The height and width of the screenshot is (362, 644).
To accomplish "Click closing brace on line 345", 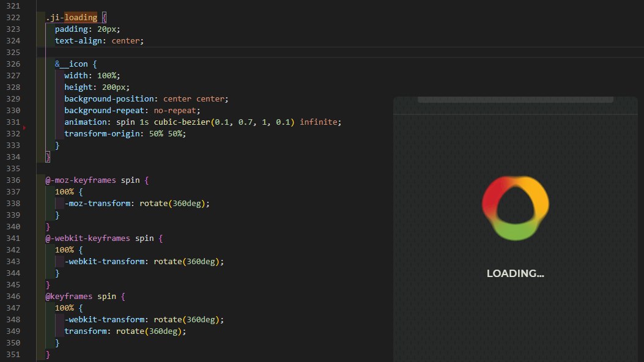I will pyautogui.click(x=48, y=285).
